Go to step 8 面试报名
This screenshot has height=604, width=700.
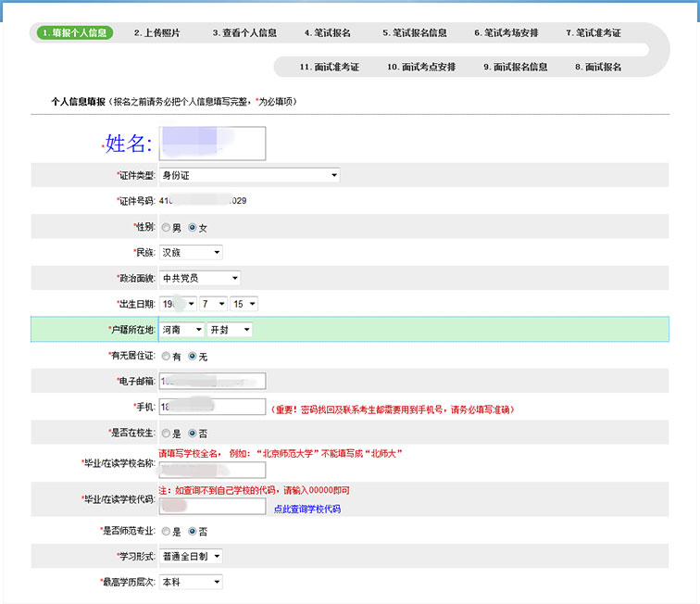598,67
